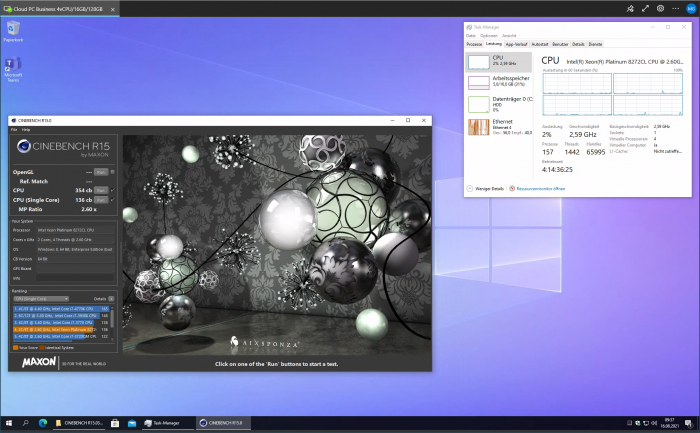Switch to CINEBENCH R15.0 taskbar button
The height and width of the screenshot is (433, 700).
coord(223,423)
